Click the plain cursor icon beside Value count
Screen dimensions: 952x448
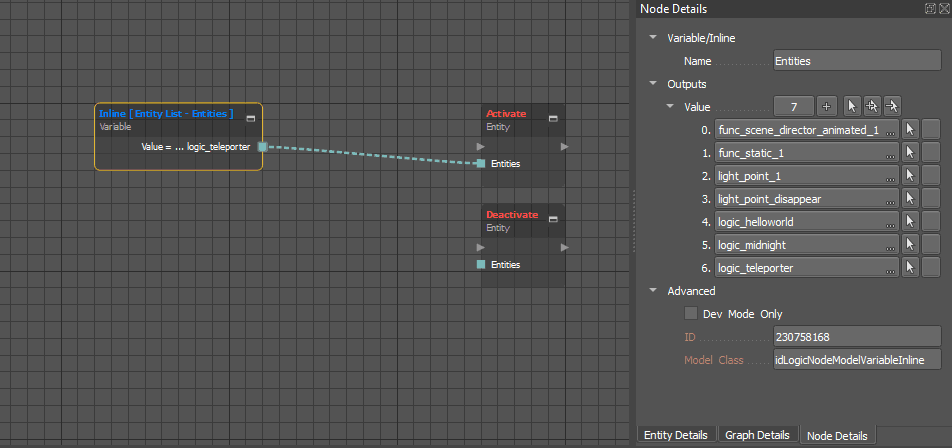[852, 106]
